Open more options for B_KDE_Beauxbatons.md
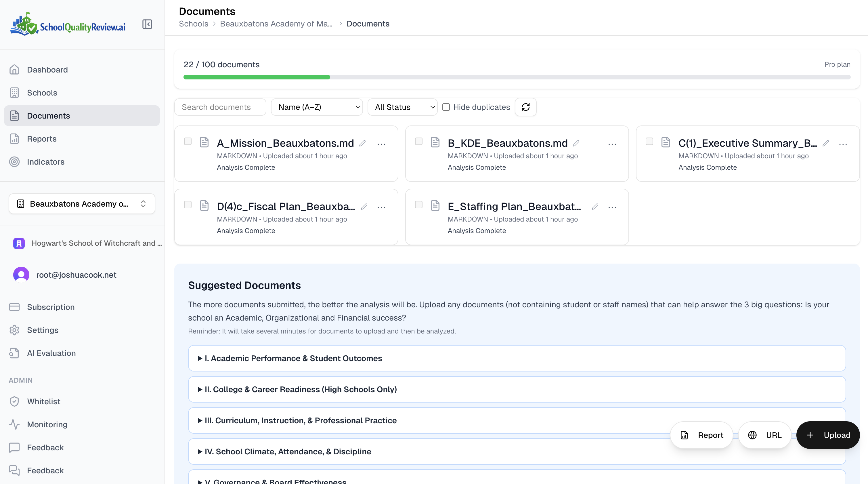The height and width of the screenshot is (484, 868). [612, 144]
